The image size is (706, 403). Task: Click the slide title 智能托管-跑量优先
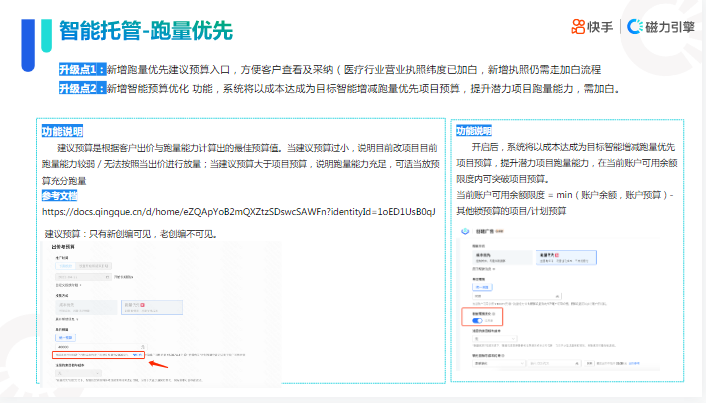click(146, 31)
